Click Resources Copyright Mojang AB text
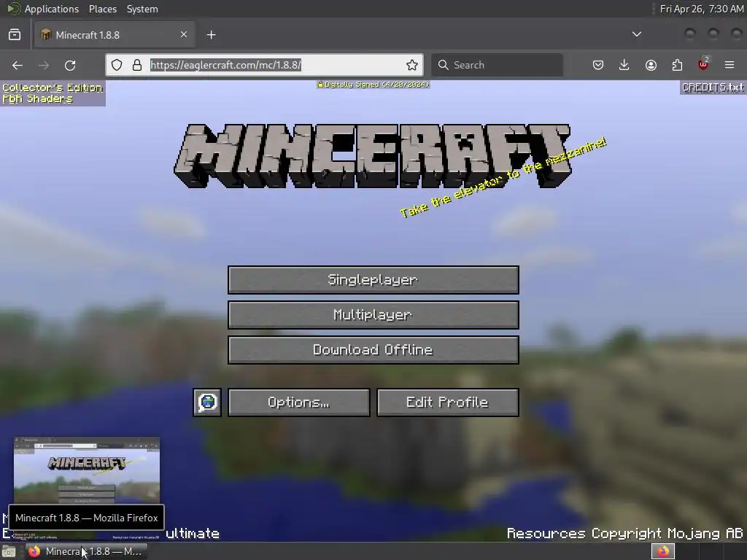This screenshot has height=560, width=747. click(x=624, y=533)
